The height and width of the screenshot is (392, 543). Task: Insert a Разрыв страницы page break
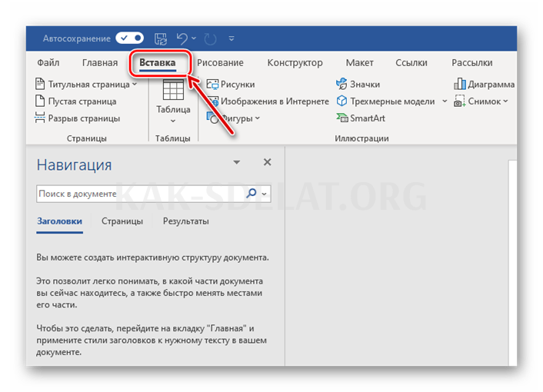point(77,118)
